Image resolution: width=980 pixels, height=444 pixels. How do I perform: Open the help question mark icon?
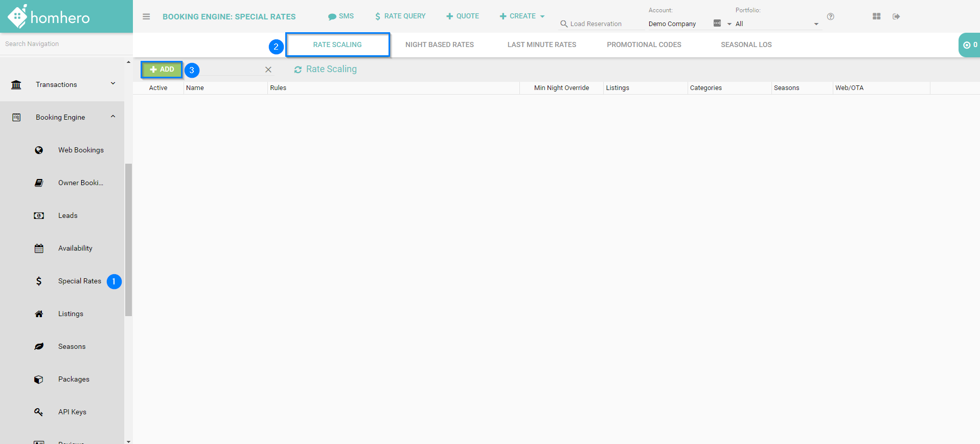coord(831,16)
